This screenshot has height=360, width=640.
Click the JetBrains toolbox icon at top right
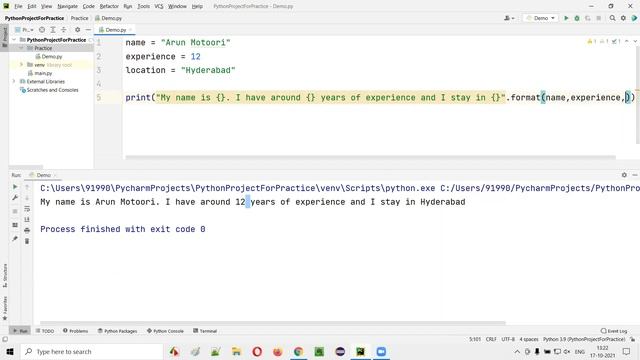point(634,18)
